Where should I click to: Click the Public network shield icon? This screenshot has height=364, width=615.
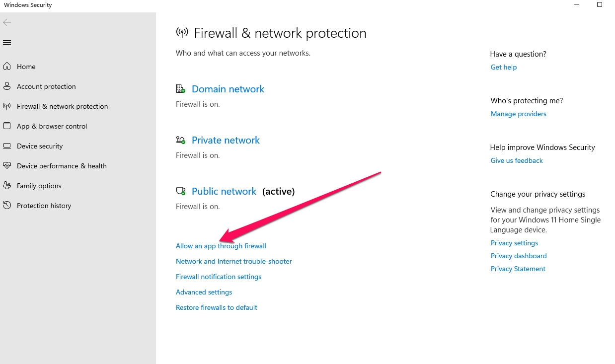(181, 191)
